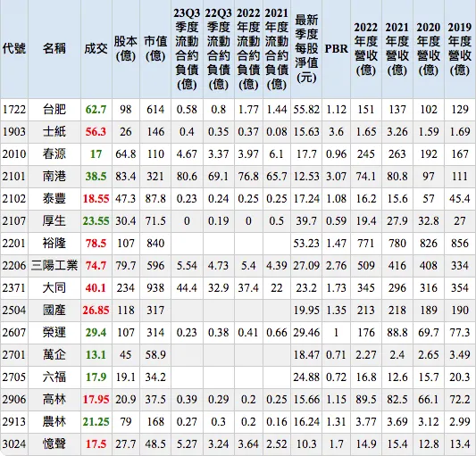This screenshot has height=456, width=476.
Task: Open stock name 士紙
Action: pyautogui.click(x=54, y=132)
